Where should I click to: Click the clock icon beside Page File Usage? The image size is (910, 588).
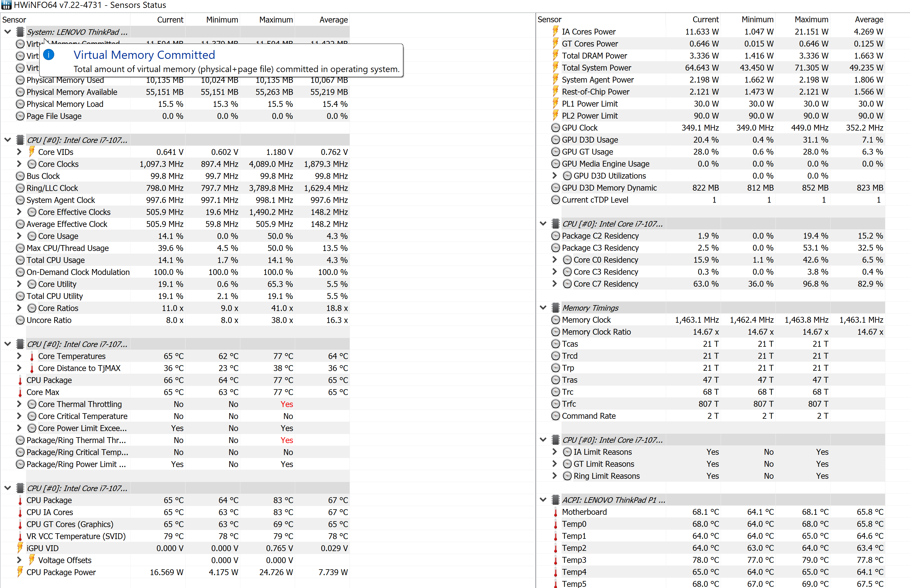20,116
